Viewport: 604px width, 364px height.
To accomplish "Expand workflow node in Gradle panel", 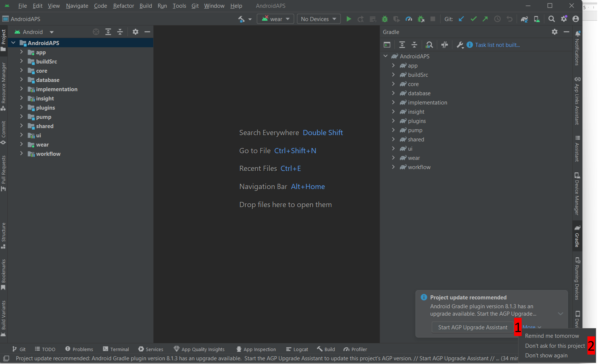I will 393,167.
